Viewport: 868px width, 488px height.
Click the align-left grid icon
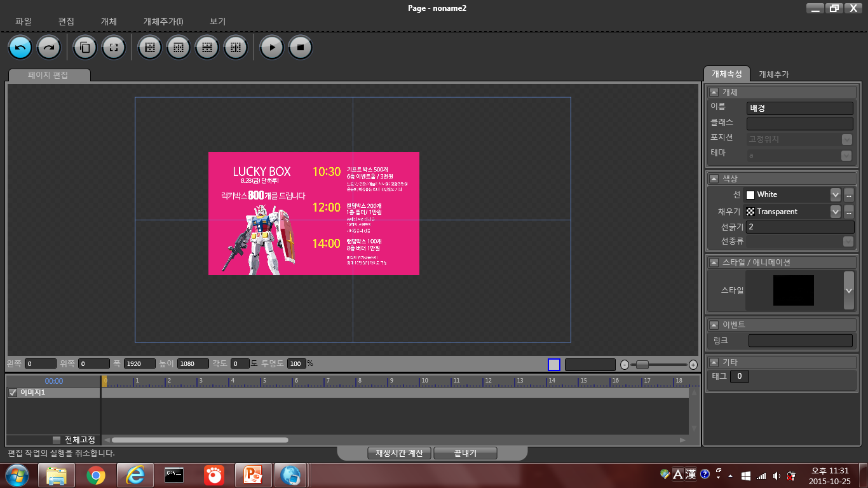(150, 47)
